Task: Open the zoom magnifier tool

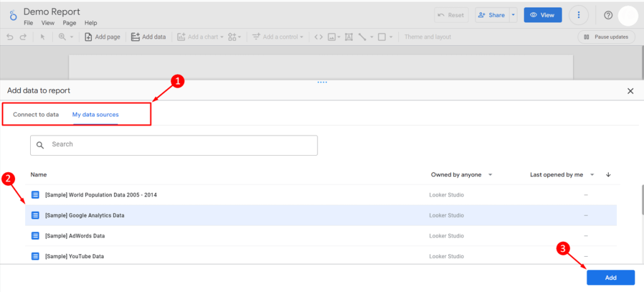Action: pos(62,37)
